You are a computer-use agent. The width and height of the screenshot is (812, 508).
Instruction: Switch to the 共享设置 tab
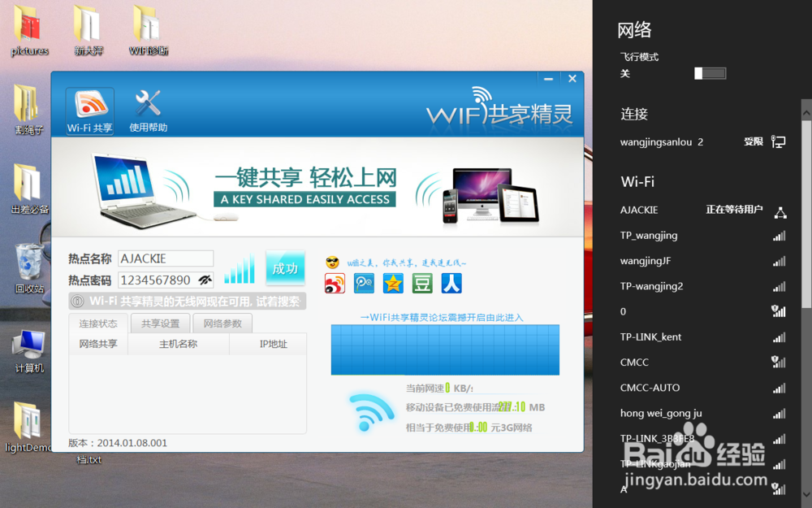click(x=160, y=323)
